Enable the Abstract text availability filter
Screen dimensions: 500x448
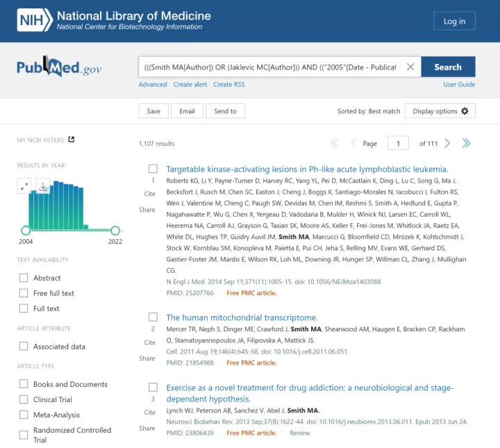pyautogui.click(x=24, y=278)
